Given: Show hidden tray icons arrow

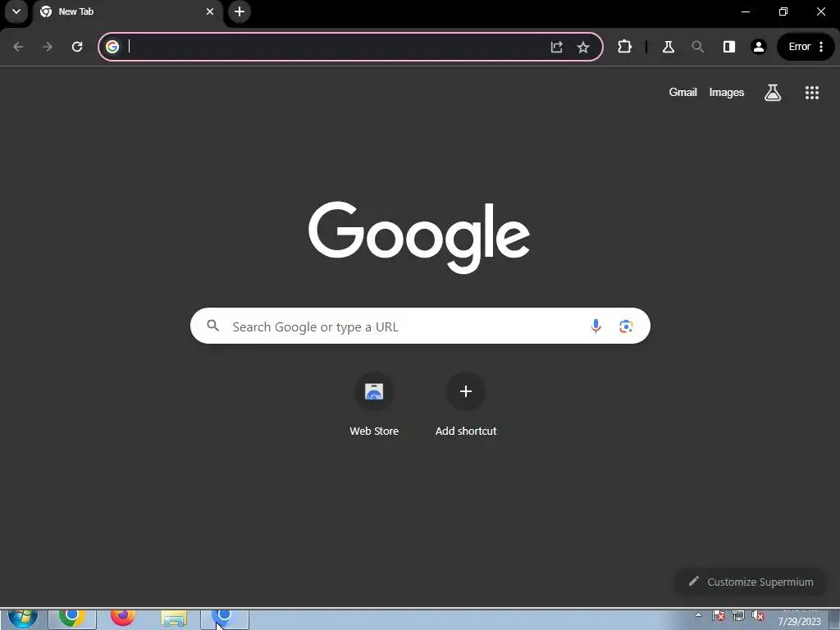Looking at the screenshot, I should [x=698, y=615].
